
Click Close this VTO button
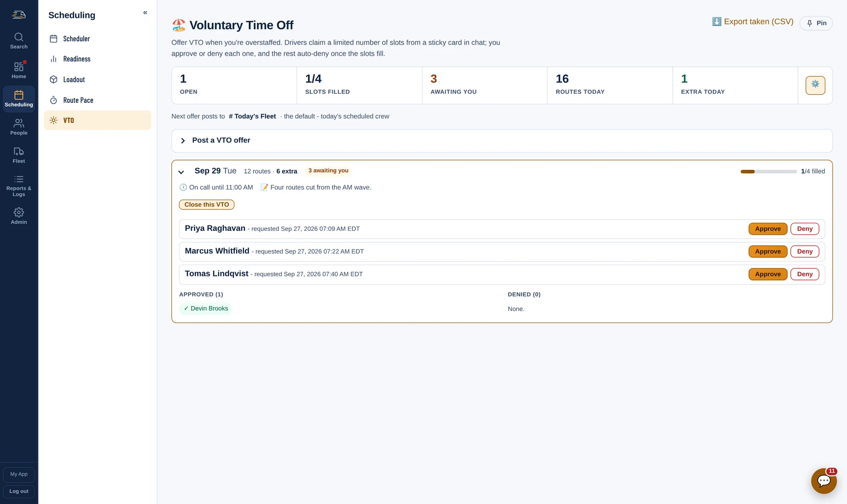206,204
